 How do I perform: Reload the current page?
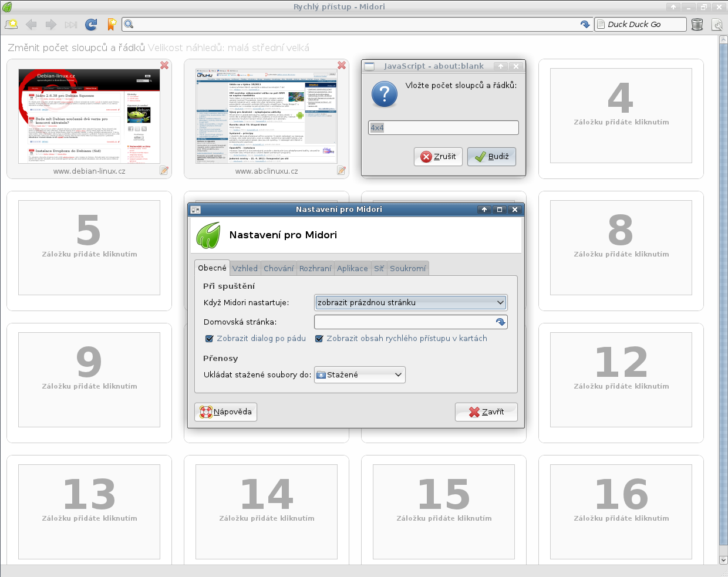pyautogui.click(x=91, y=24)
